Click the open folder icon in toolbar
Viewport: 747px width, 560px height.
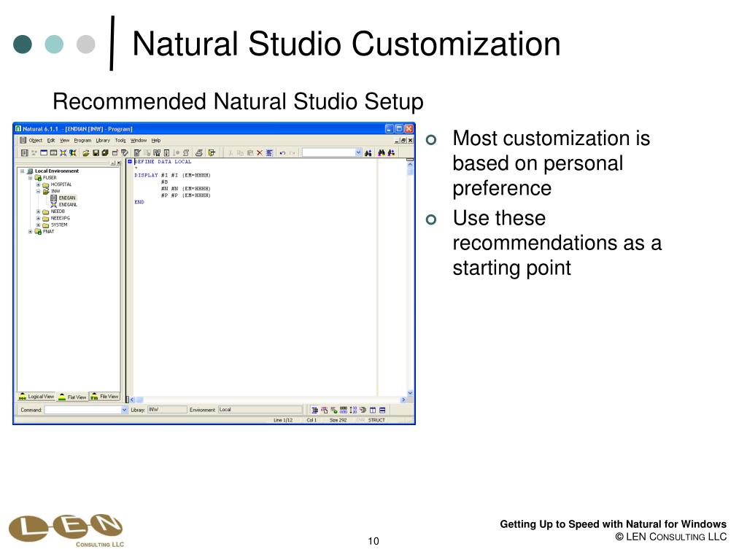tap(86, 153)
